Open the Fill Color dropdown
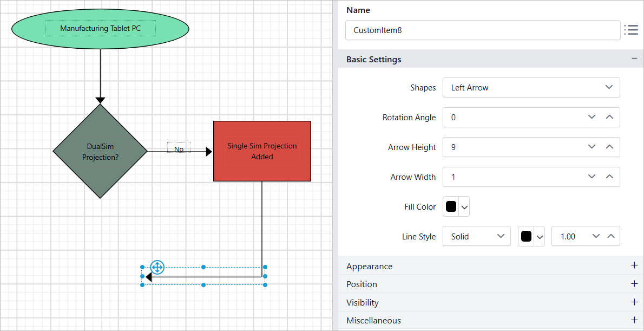This screenshot has width=644, height=331. 464,206
